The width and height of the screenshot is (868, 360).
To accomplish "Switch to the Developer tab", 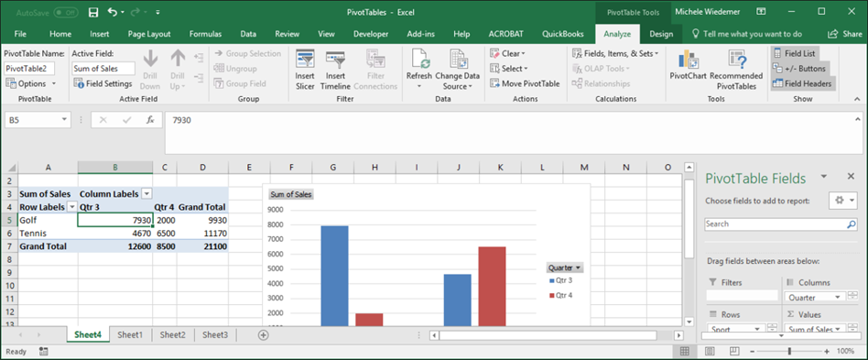I will tap(371, 34).
